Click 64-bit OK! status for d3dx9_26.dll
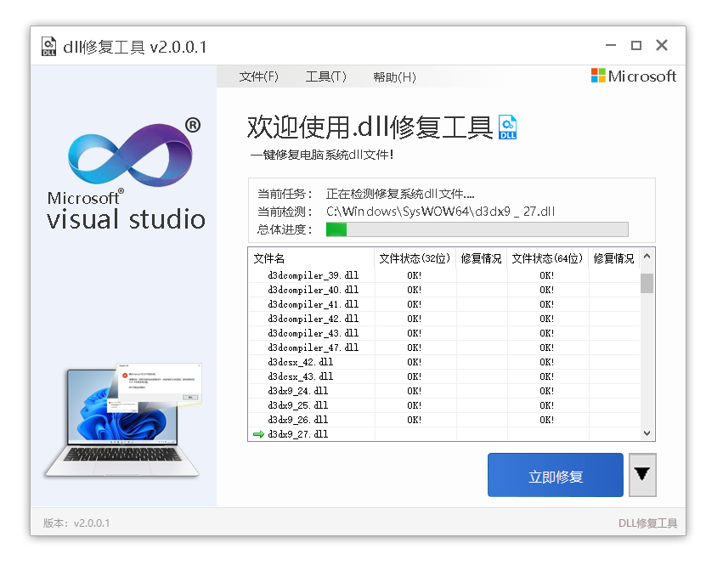Image resolution: width=723 pixels, height=588 pixels. 547,420
